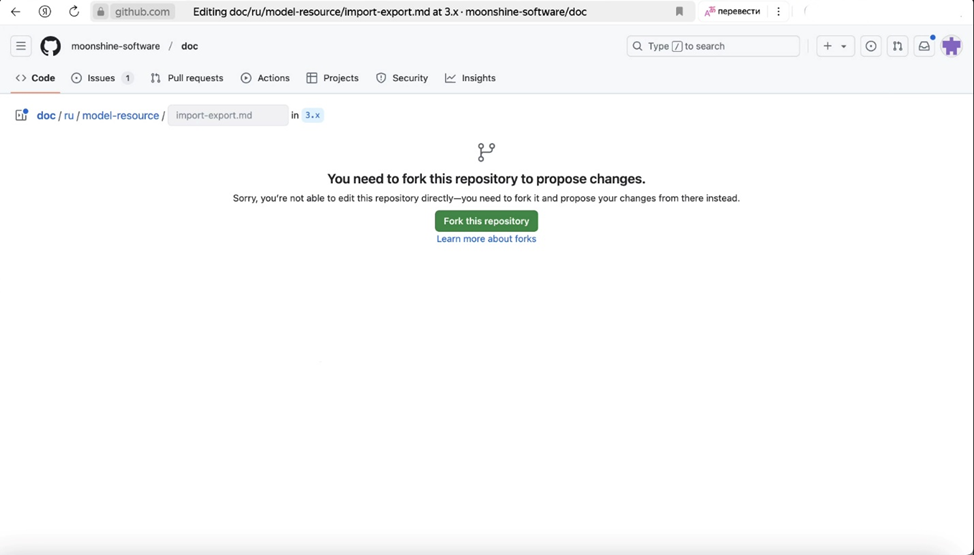
Task: Click the перевести translate button
Action: pyautogui.click(x=732, y=11)
